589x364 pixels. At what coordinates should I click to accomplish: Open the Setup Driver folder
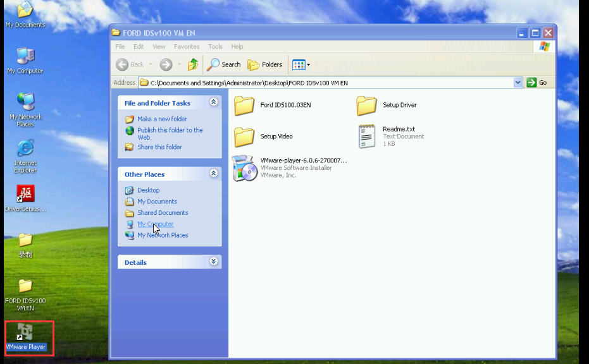tap(366, 106)
